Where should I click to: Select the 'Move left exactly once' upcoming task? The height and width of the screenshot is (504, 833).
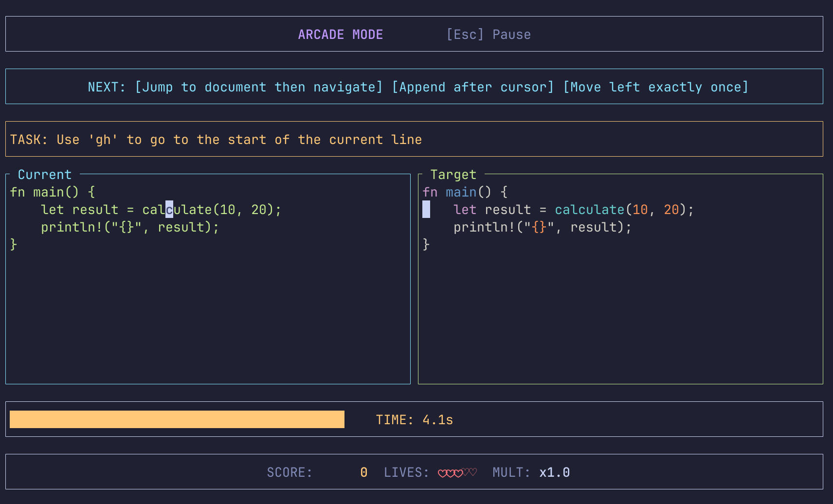click(656, 87)
